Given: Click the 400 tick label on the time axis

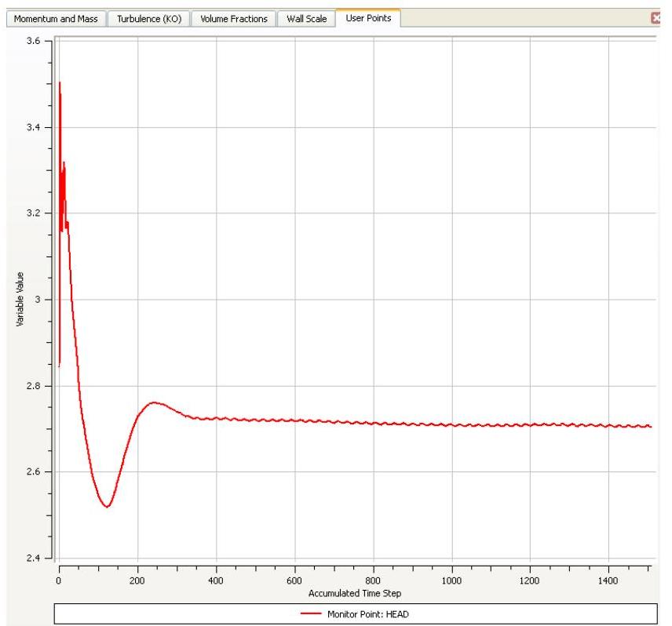Looking at the screenshot, I should click(x=216, y=581).
